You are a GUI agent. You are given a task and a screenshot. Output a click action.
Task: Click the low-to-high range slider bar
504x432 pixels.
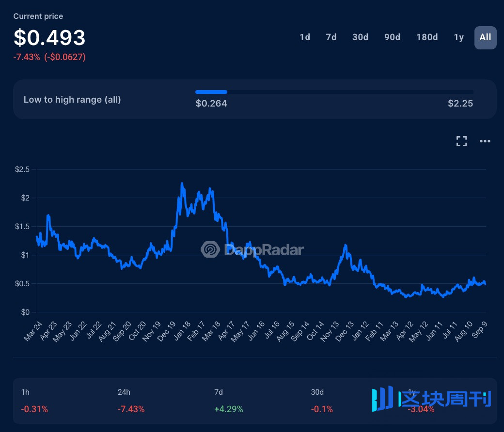[x=334, y=92]
